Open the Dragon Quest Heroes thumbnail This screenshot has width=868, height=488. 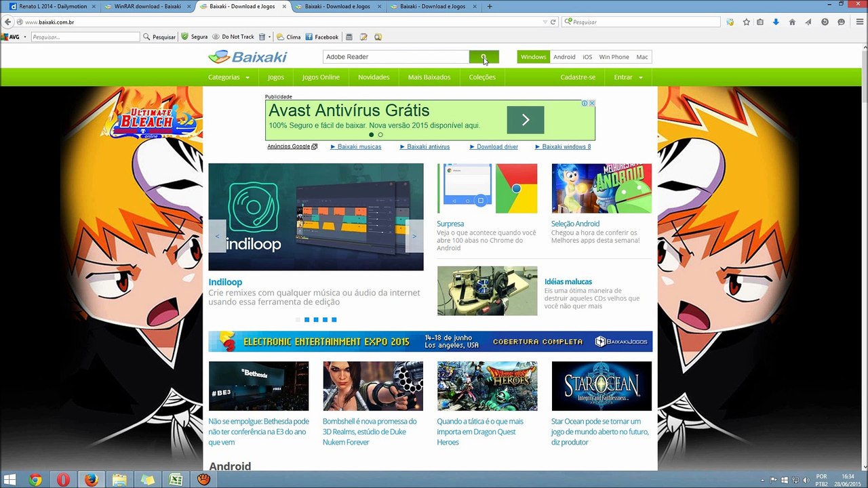click(487, 386)
